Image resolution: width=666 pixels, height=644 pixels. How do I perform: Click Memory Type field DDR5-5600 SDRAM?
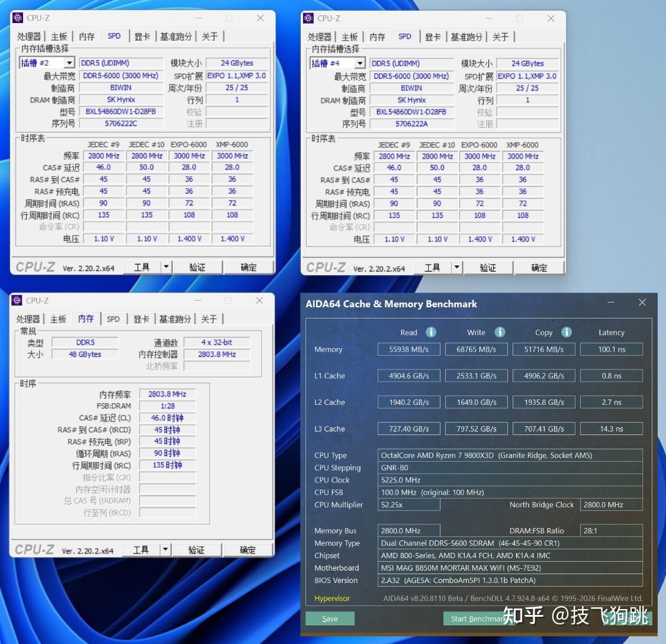510,543
